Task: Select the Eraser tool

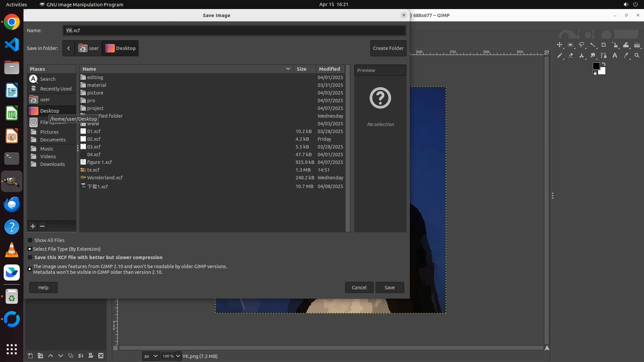Action: (x=571, y=56)
